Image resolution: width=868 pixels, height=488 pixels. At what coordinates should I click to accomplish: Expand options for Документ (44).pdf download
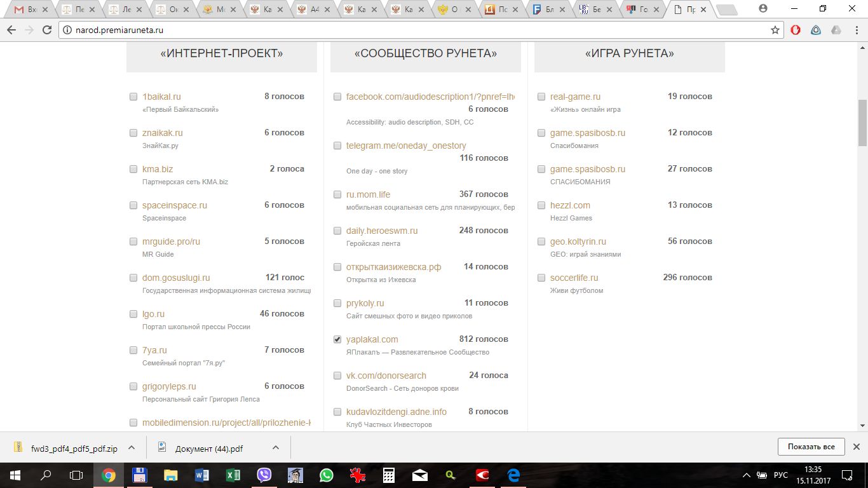276,447
